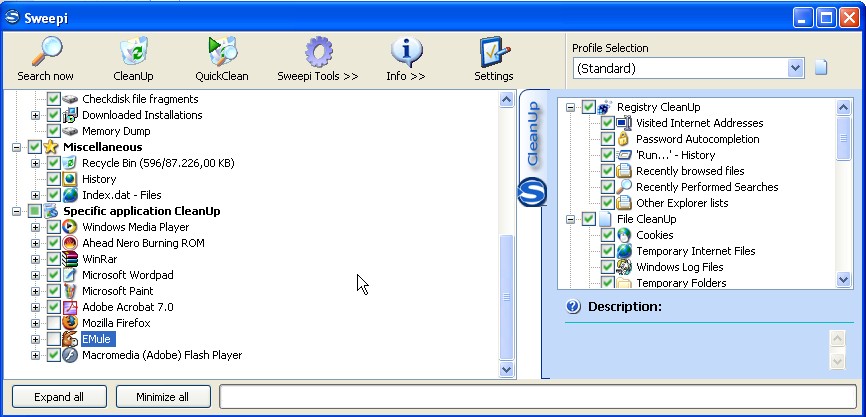The height and width of the screenshot is (417, 866).
Task: Toggle the Miscellaneous group checkbox
Action: point(35,147)
